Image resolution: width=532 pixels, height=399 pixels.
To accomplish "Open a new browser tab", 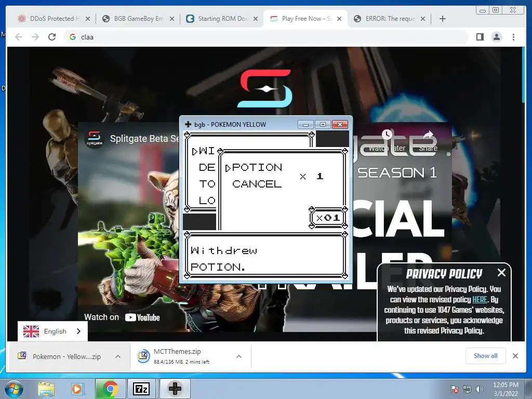I will point(443,19).
